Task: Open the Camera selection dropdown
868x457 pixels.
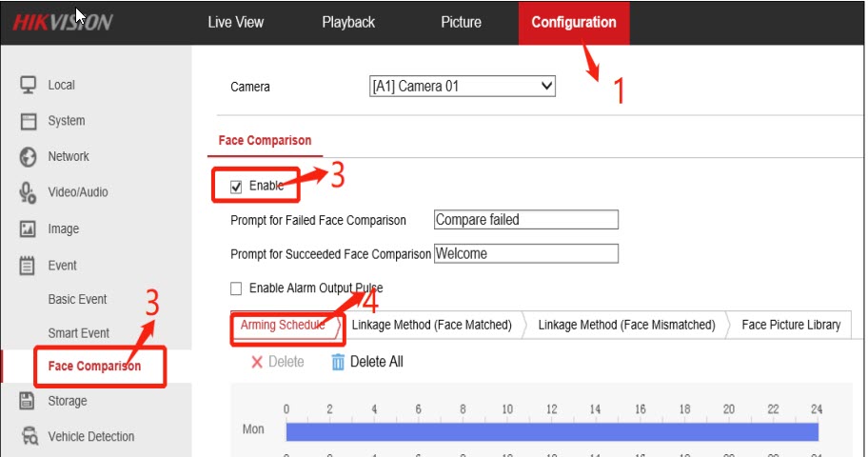Action: click(462, 86)
